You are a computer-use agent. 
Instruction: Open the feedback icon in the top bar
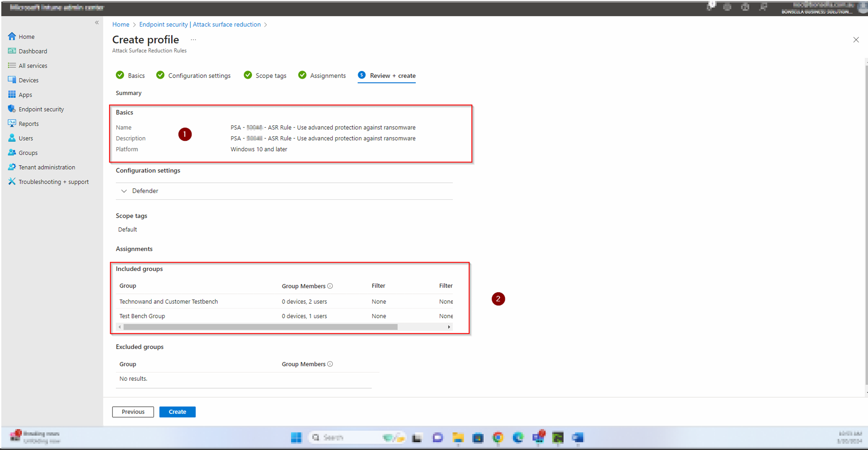(763, 7)
